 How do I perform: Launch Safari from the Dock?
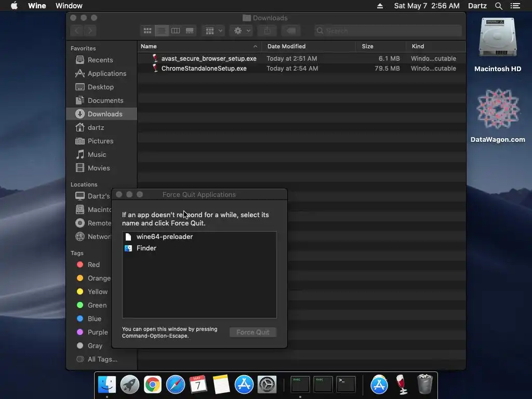point(176,385)
